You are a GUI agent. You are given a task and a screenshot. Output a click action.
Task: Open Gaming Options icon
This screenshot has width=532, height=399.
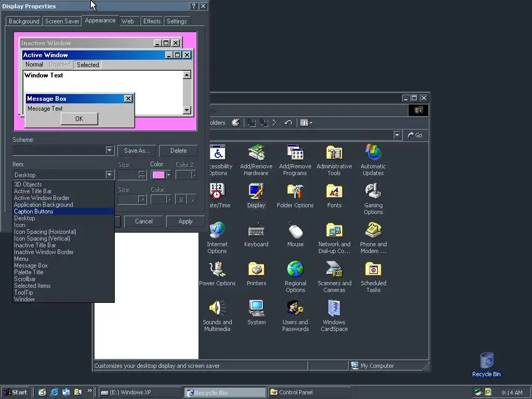[x=373, y=199]
